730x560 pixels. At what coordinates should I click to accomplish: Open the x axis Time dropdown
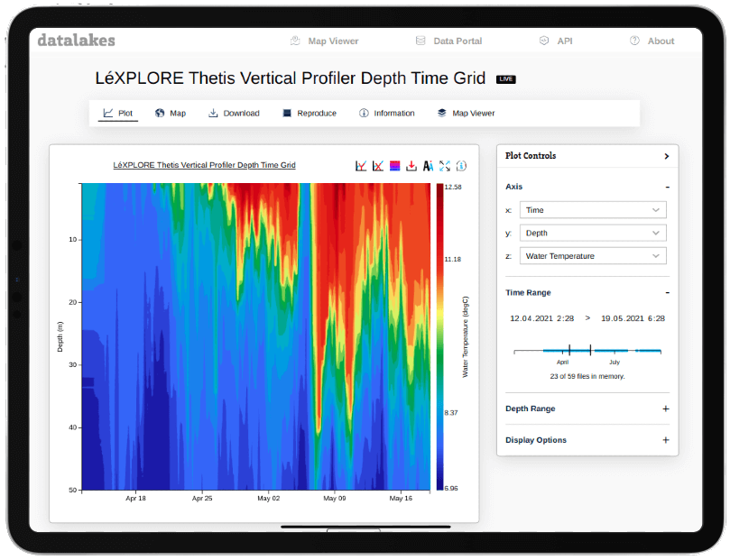point(593,210)
